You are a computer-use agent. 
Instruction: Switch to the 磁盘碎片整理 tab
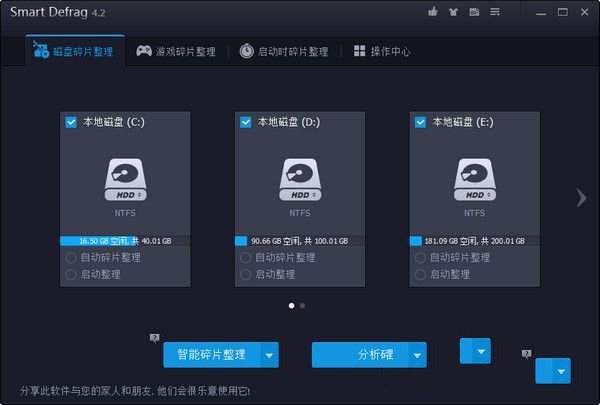tap(75, 51)
